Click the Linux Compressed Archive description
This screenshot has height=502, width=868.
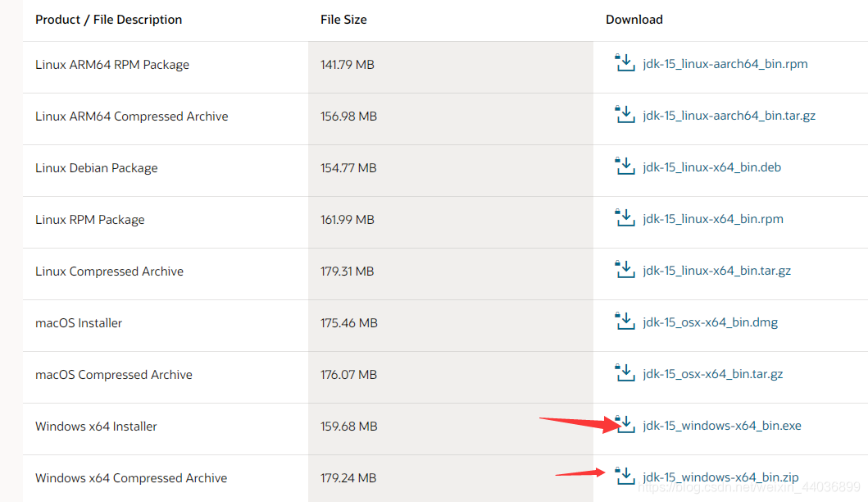pos(109,272)
